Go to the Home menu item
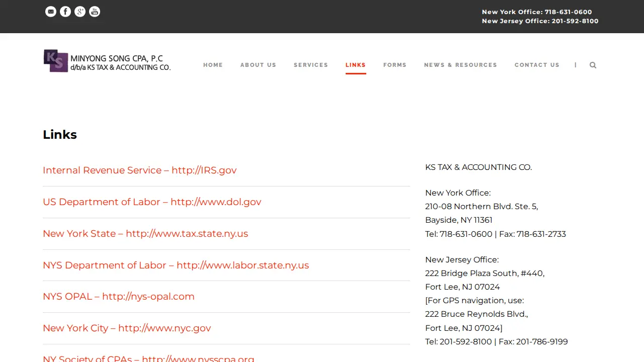Screen dimensions: 644x362 pyautogui.click(x=213, y=65)
